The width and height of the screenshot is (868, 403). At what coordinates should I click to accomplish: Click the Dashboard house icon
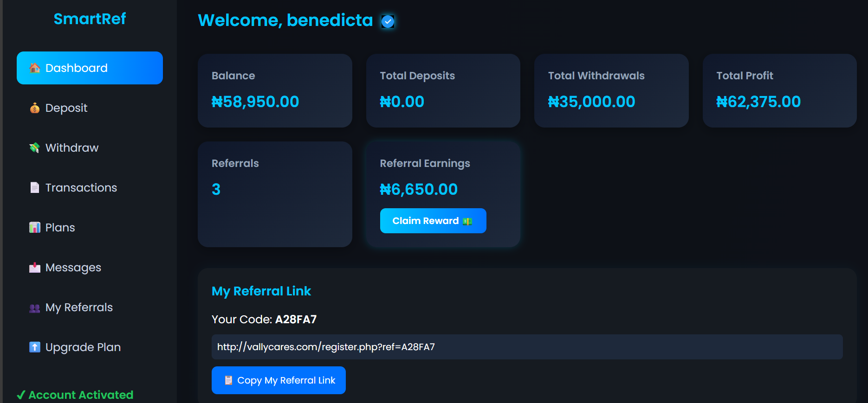point(35,68)
